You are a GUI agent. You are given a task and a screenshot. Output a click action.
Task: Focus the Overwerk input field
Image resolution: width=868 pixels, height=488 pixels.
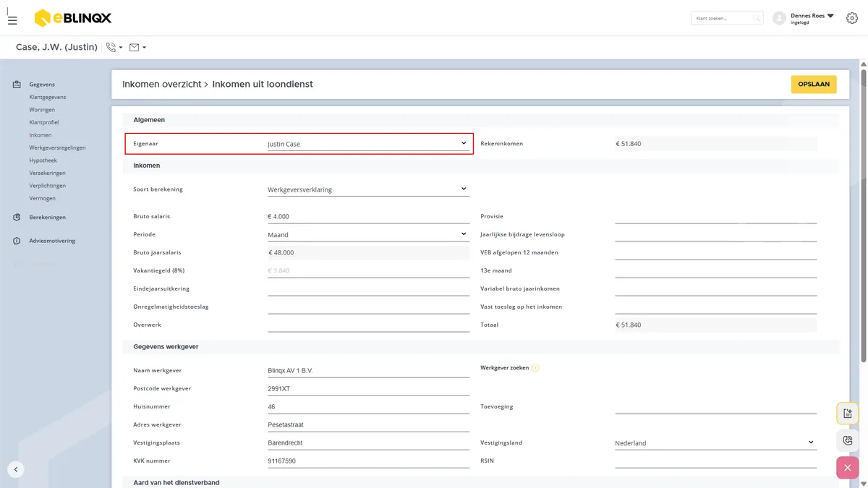[368, 325]
